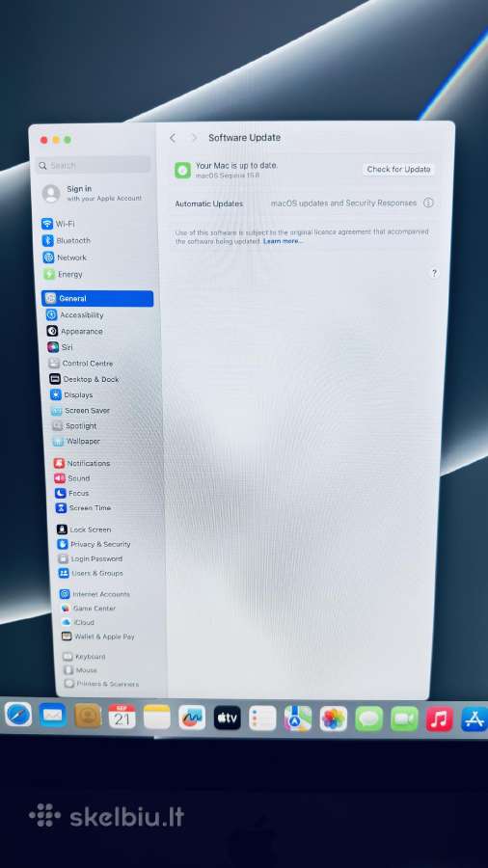Open Appearance settings

(75, 331)
